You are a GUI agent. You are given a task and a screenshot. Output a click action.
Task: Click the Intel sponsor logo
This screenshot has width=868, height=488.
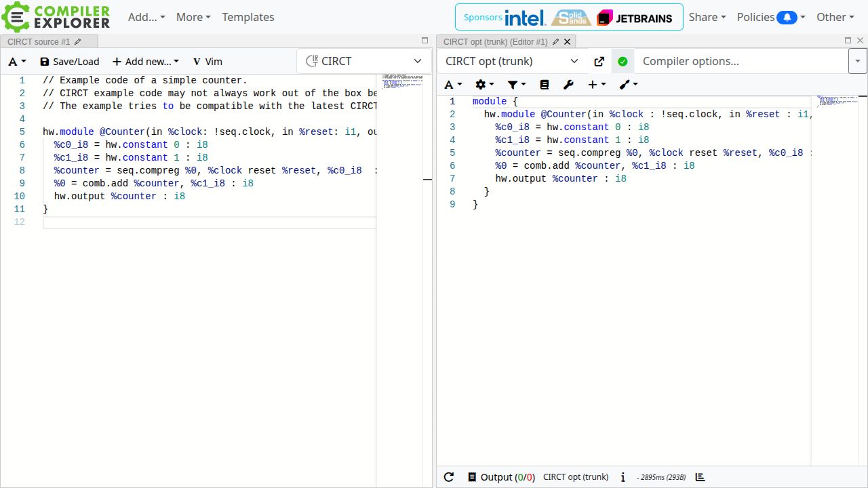click(525, 18)
